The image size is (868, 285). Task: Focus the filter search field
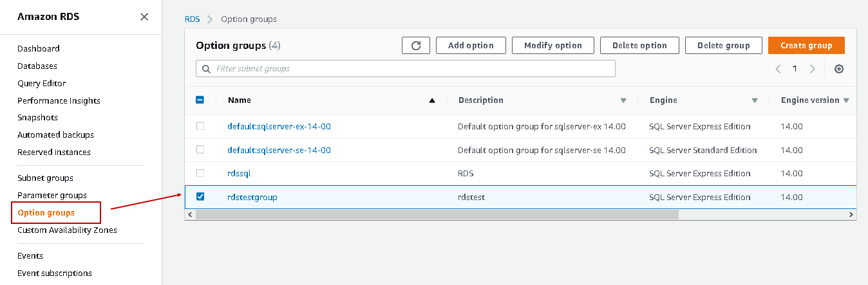pos(412,69)
